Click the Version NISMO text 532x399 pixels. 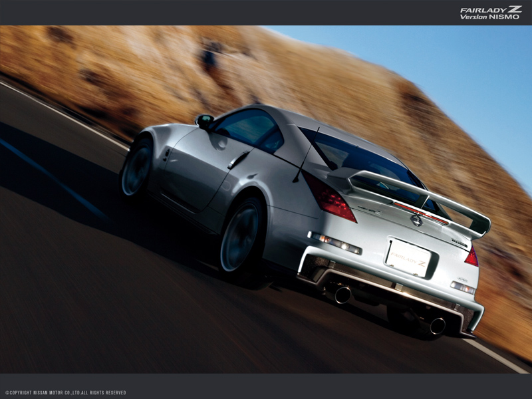tap(490, 17)
